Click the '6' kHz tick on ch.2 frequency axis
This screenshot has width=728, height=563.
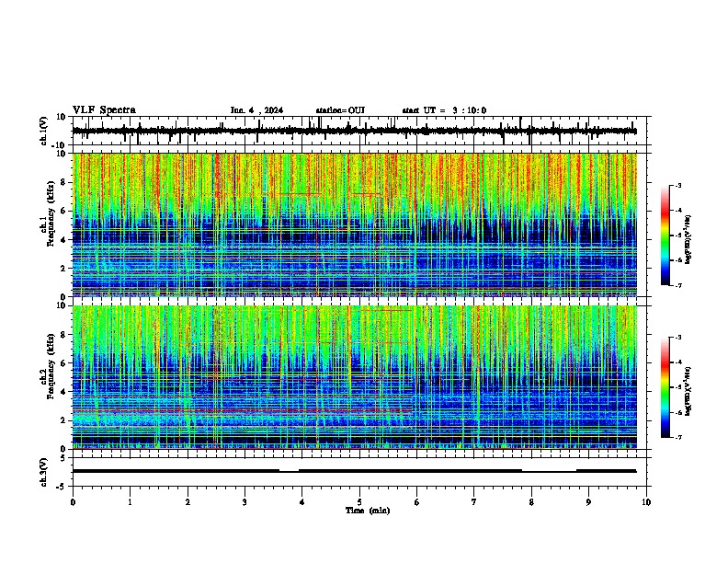point(63,363)
